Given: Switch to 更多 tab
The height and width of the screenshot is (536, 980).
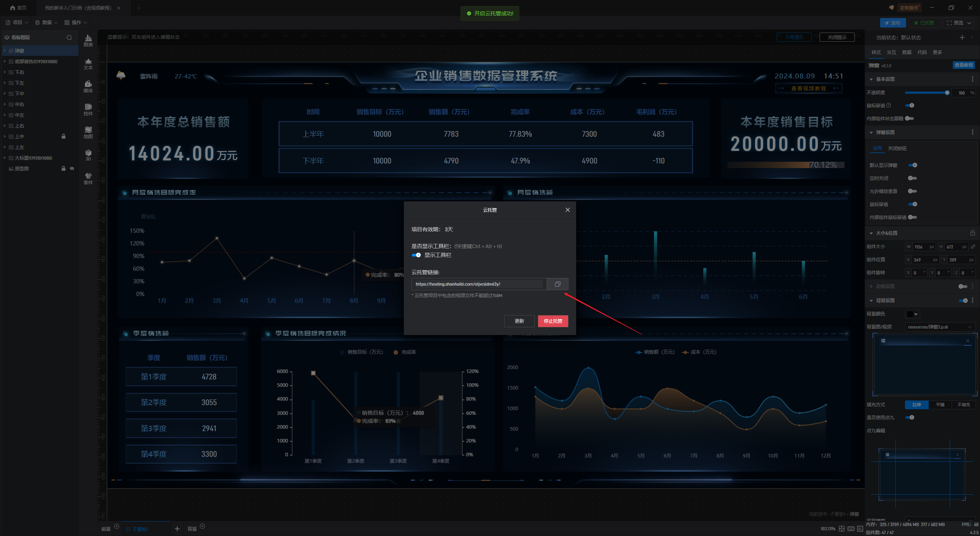Looking at the screenshot, I should (x=937, y=52).
